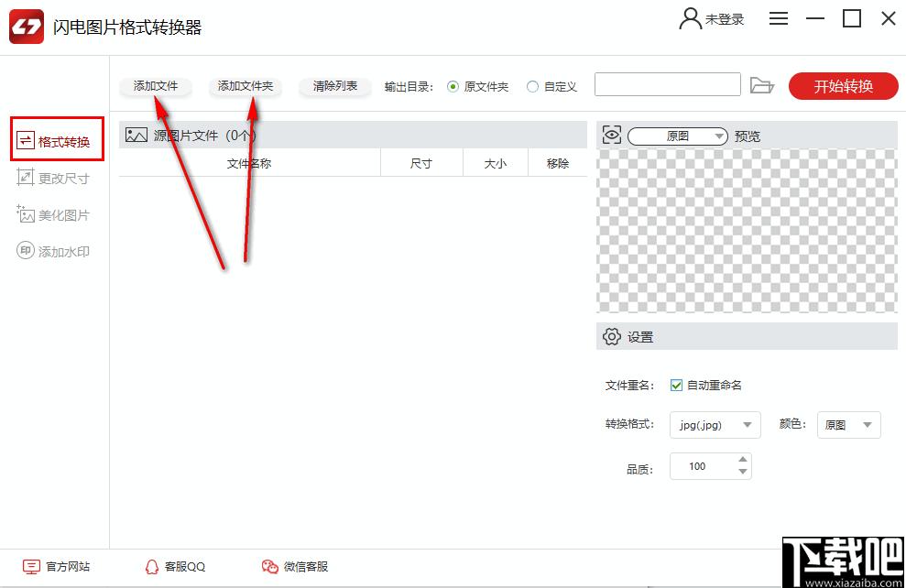
Task: Switch to 美化图片 tab
Action: coord(53,214)
